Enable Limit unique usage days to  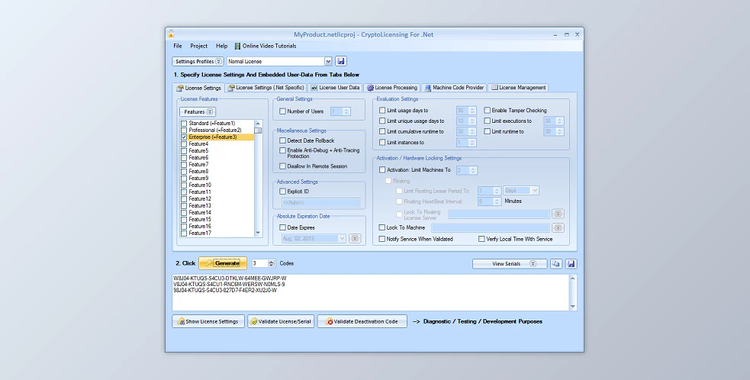pyautogui.click(x=382, y=121)
